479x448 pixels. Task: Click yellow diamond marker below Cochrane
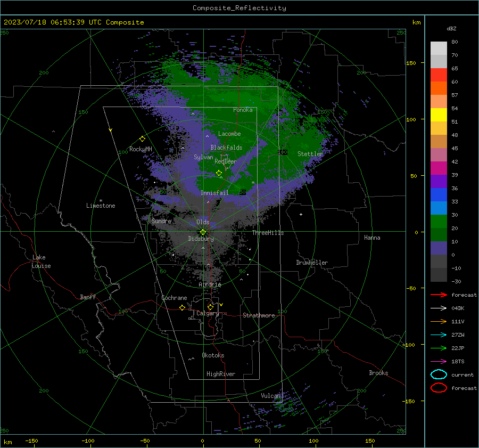(182, 307)
